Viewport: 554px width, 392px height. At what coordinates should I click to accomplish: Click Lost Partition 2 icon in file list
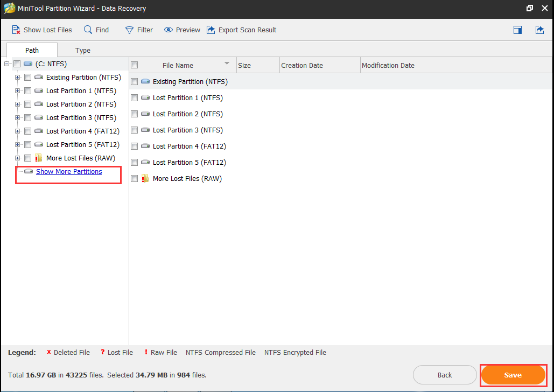pos(145,114)
